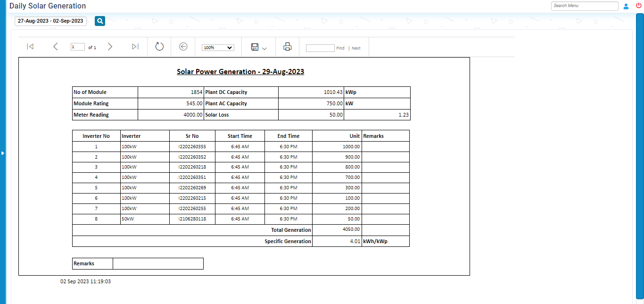The height and width of the screenshot is (304, 644).
Task: Open the date range picker field
Action: pos(50,21)
